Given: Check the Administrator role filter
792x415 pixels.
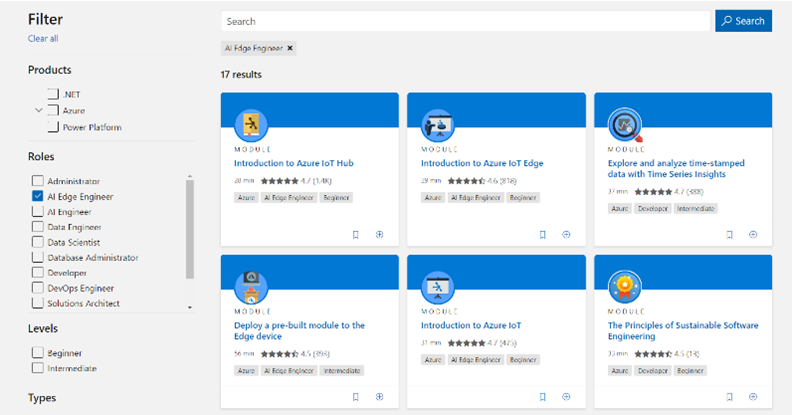Looking at the screenshot, I should pos(37,181).
